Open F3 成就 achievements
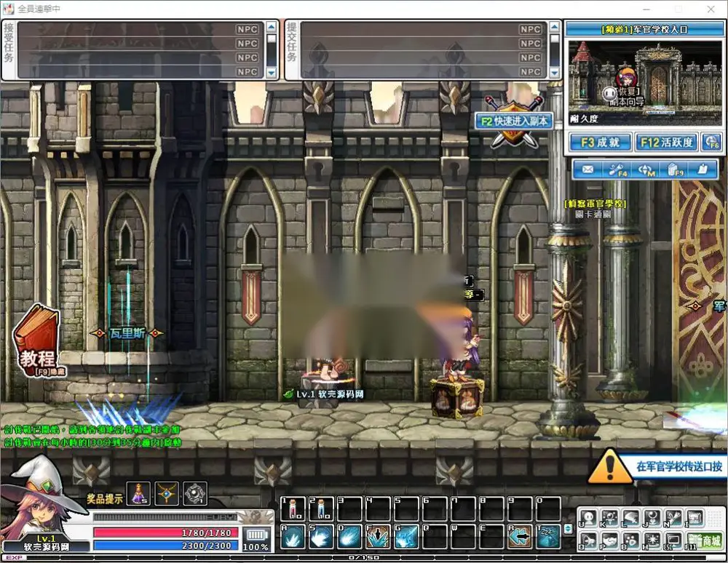The width and height of the screenshot is (728, 563). 601,143
